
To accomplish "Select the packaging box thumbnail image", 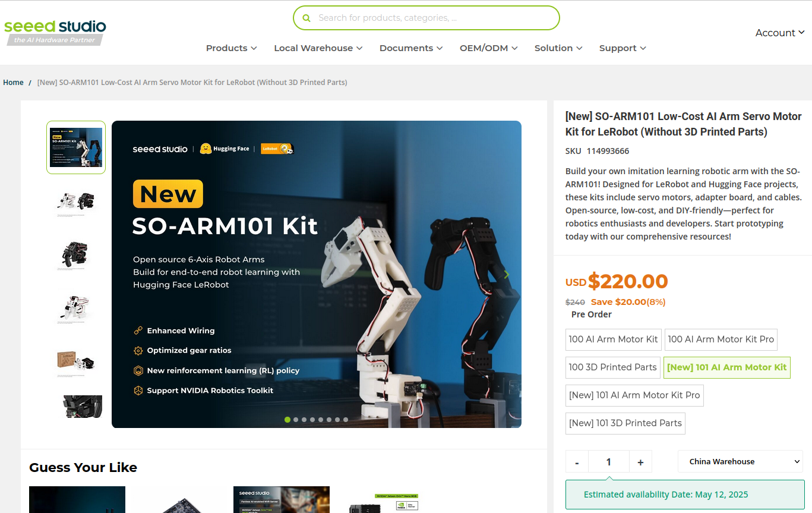I will point(76,361).
